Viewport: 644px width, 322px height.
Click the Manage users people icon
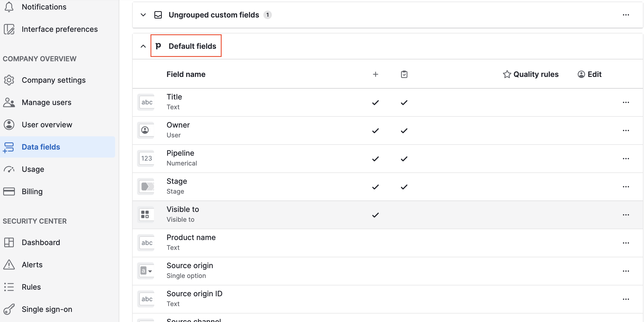click(x=9, y=102)
